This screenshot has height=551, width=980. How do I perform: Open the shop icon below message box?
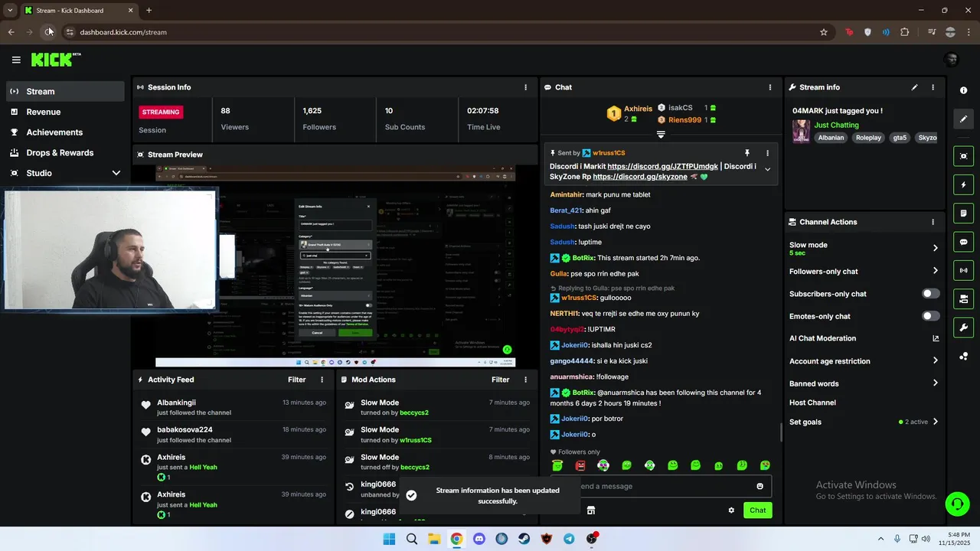tap(591, 510)
